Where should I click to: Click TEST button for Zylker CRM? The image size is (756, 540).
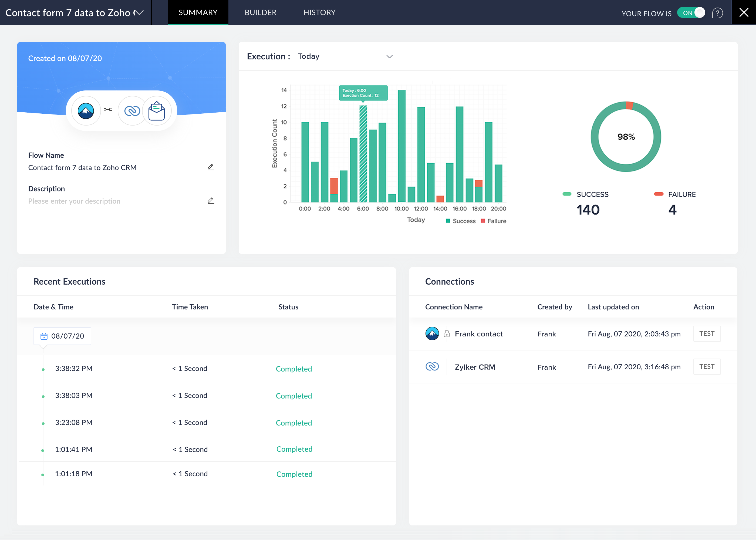(x=707, y=366)
